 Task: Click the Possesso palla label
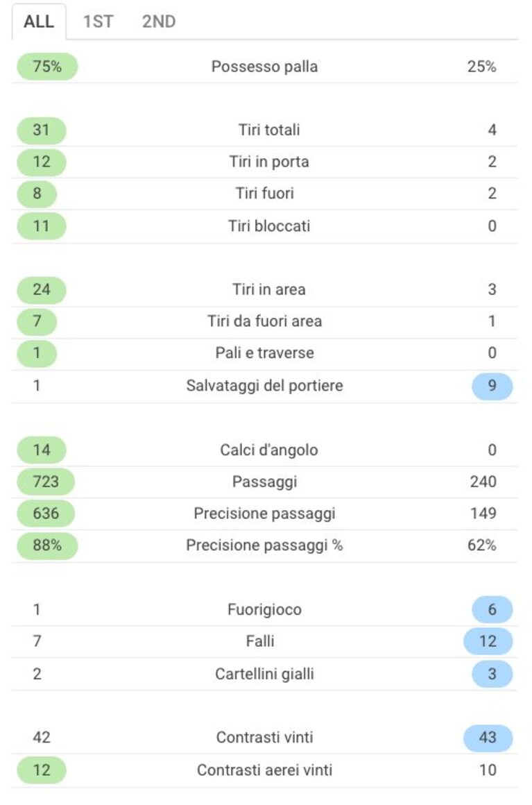[x=265, y=67]
